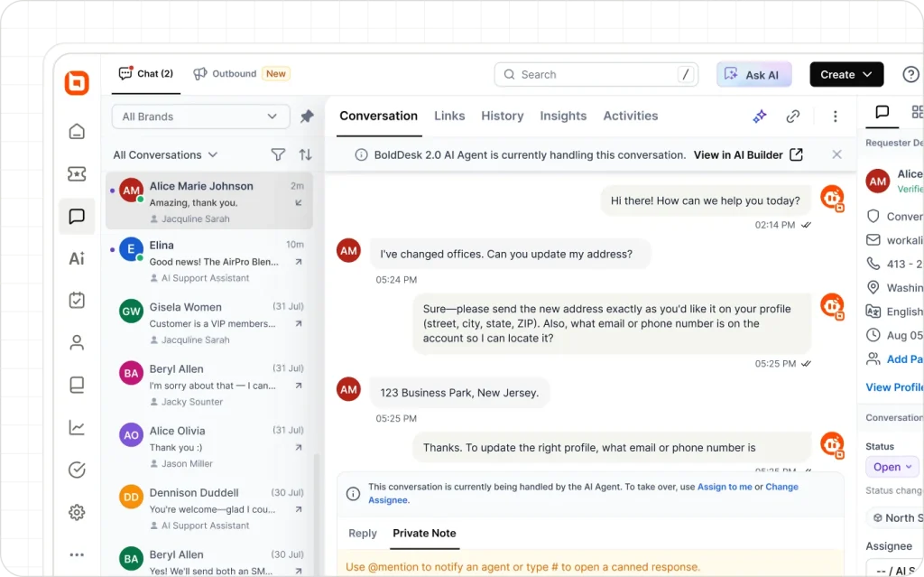Image resolution: width=924 pixels, height=577 pixels.
Task: Click the message '123 Business Park, New Jersey.'
Action: [459, 393]
